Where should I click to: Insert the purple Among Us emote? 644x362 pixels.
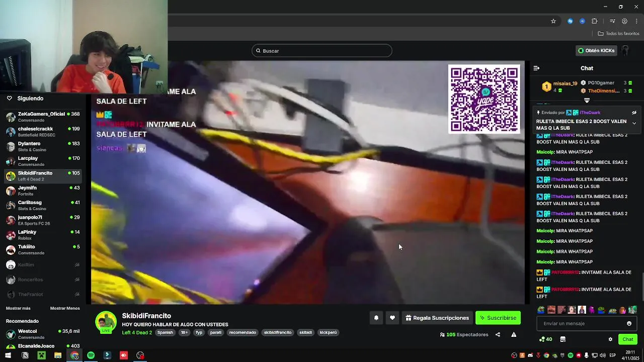(x=592, y=310)
